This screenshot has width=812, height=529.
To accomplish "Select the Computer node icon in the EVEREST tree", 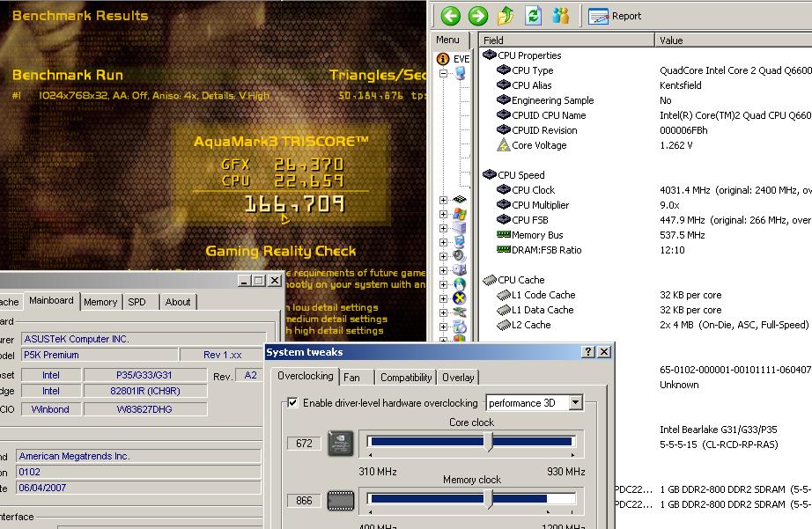I will tap(460, 74).
